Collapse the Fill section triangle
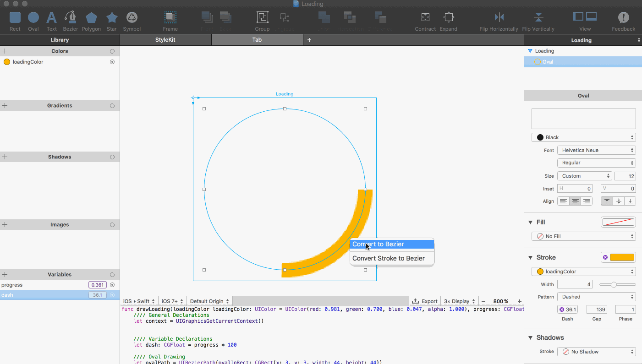This screenshot has height=364, width=642. click(531, 222)
